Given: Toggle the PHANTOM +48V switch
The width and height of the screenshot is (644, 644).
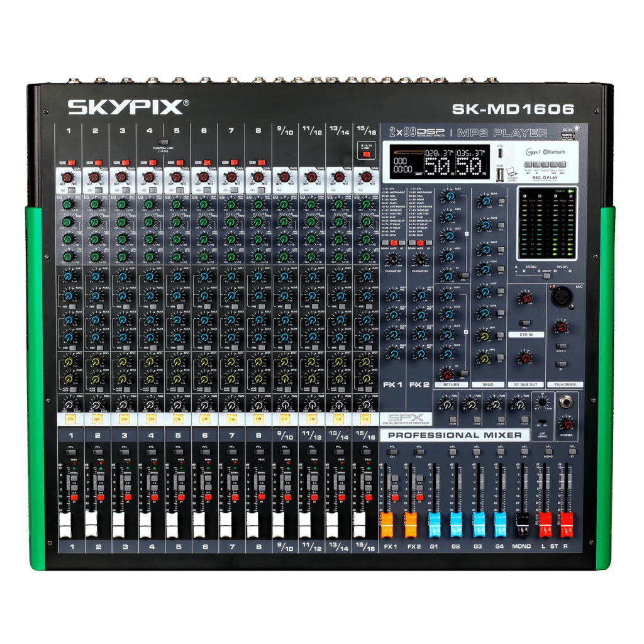Looking at the screenshot, I should (163, 142).
